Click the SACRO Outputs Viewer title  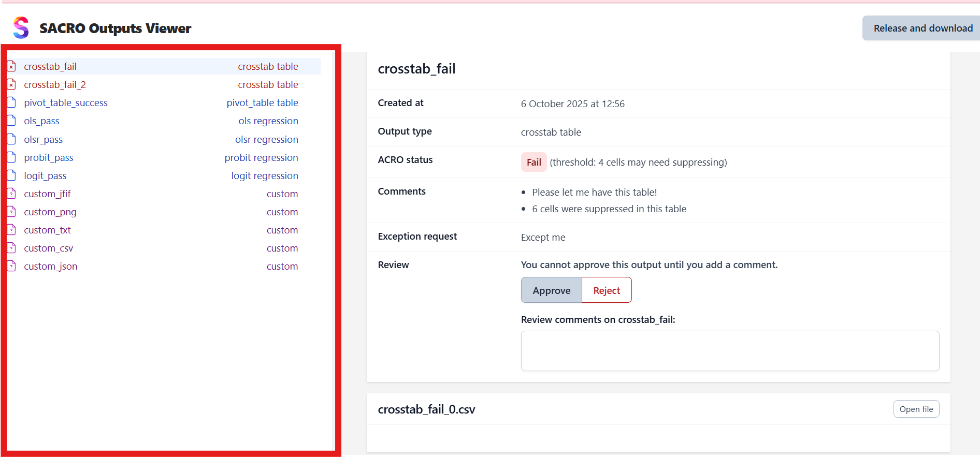[x=115, y=28]
